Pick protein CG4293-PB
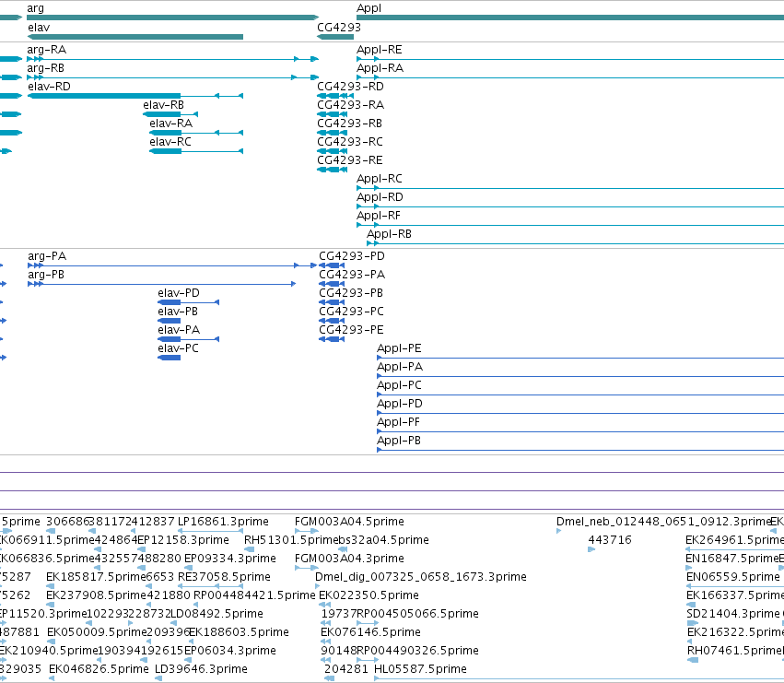Image resolution: width=784 pixels, height=683 pixels. pyautogui.click(x=351, y=293)
